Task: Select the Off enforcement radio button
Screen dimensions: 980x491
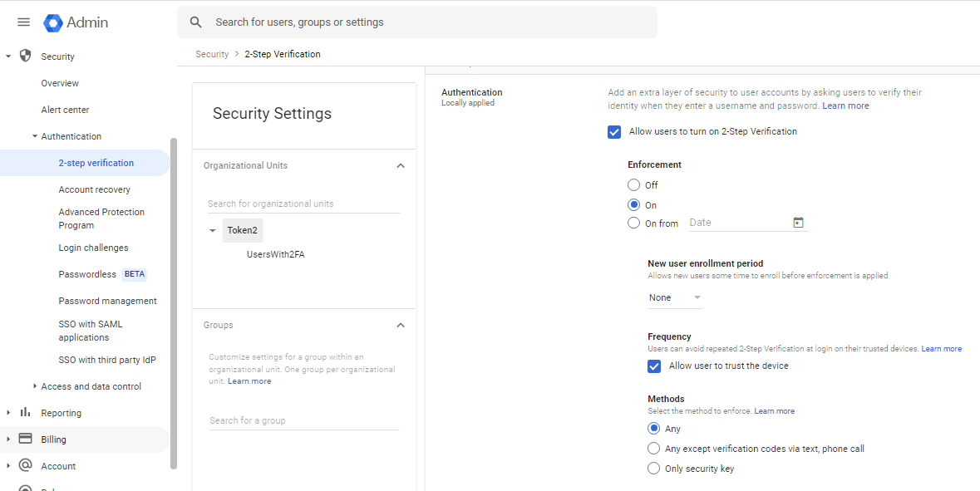Action: coord(634,185)
